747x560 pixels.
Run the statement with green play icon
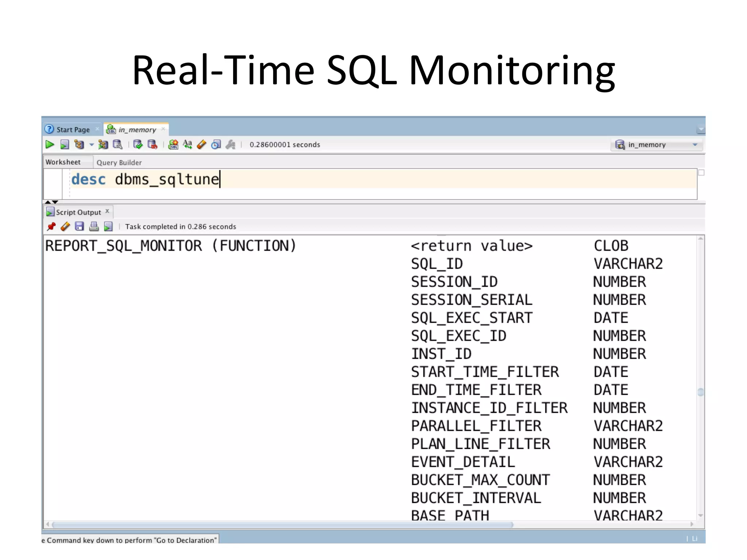(50, 145)
